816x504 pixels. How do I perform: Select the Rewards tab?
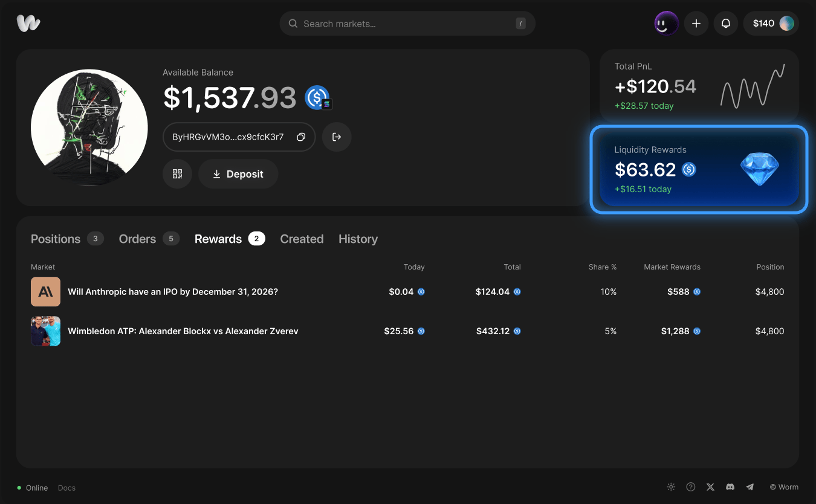[230, 239]
